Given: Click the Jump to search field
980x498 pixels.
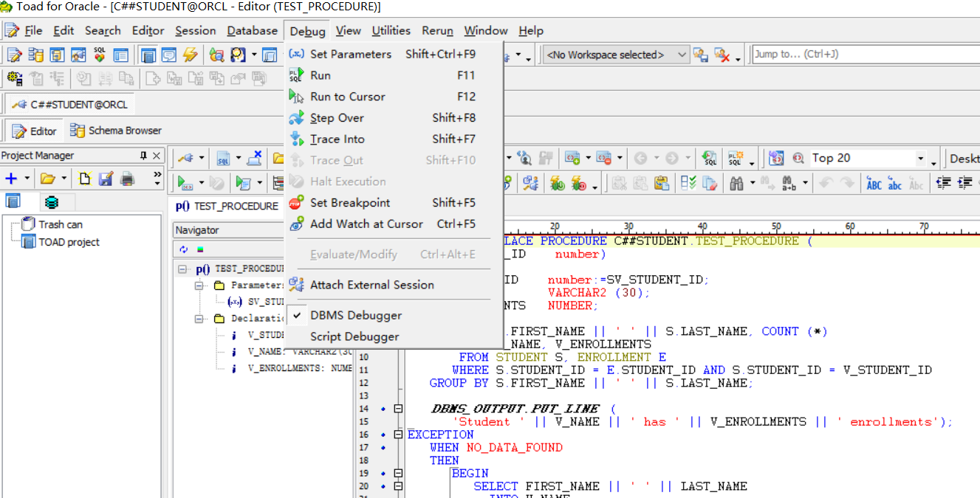Looking at the screenshot, I should (x=866, y=55).
